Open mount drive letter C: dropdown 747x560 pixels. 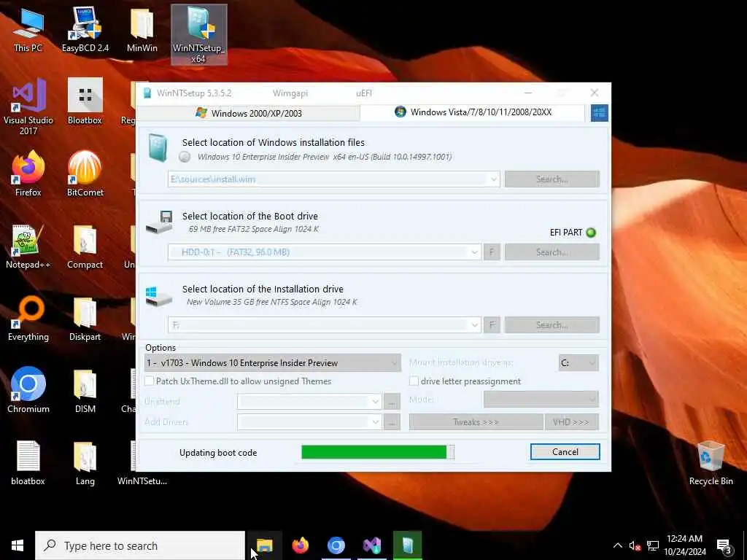pyautogui.click(x=578, y=363)
